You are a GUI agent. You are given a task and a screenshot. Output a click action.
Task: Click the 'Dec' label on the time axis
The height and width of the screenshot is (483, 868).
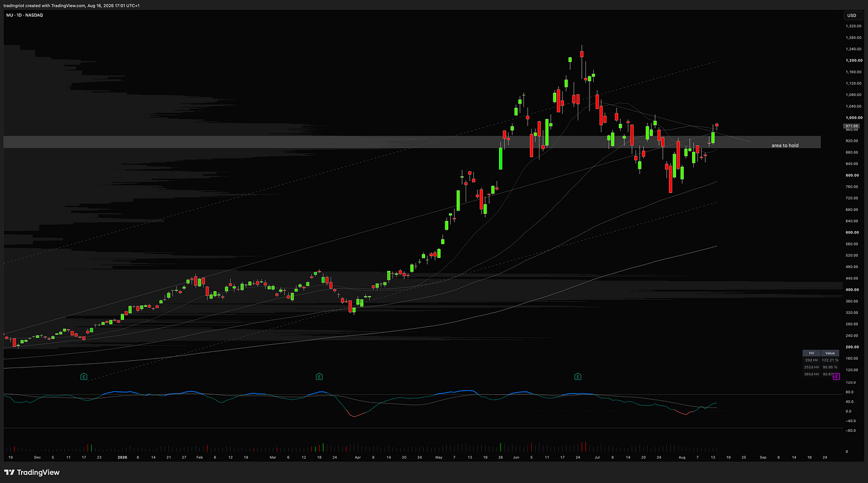tap(37, 457)
